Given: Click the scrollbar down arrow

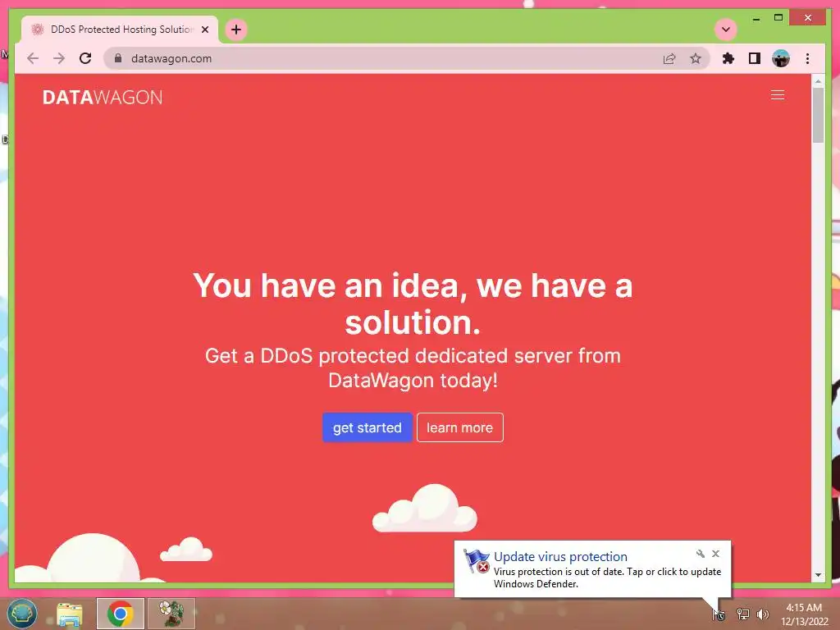Looking at the screenshot, I should pyautogui.click(x=818, y=575).
